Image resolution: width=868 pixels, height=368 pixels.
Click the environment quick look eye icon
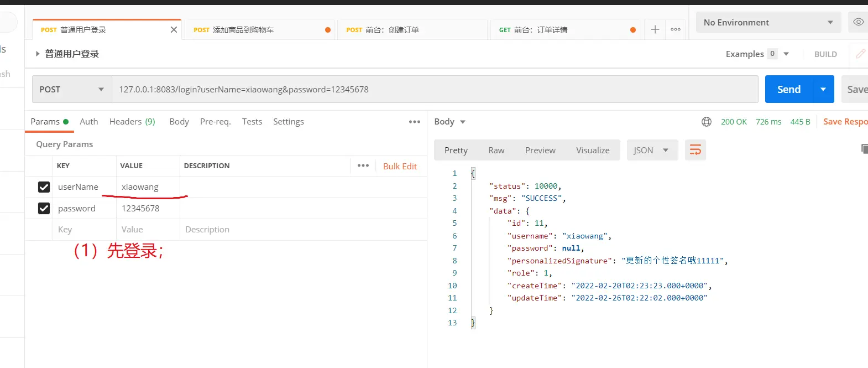(858, 22)
